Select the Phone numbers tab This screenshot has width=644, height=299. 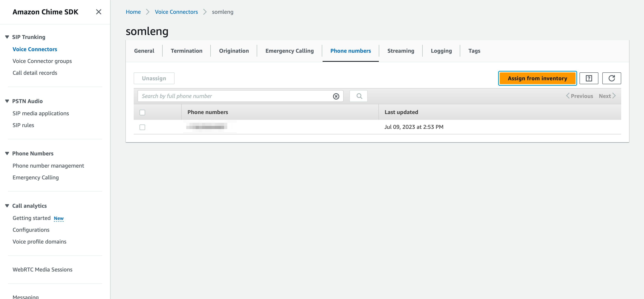tap(351, 51)
